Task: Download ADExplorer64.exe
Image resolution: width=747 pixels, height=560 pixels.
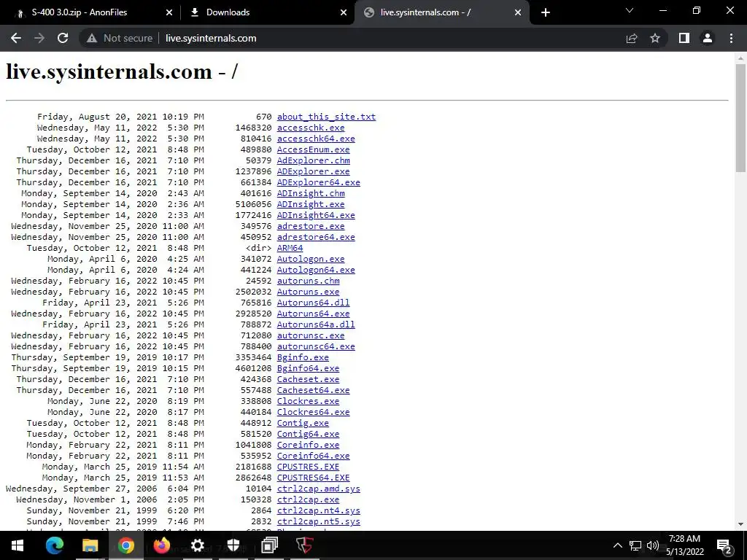Action: click(318, 182)
